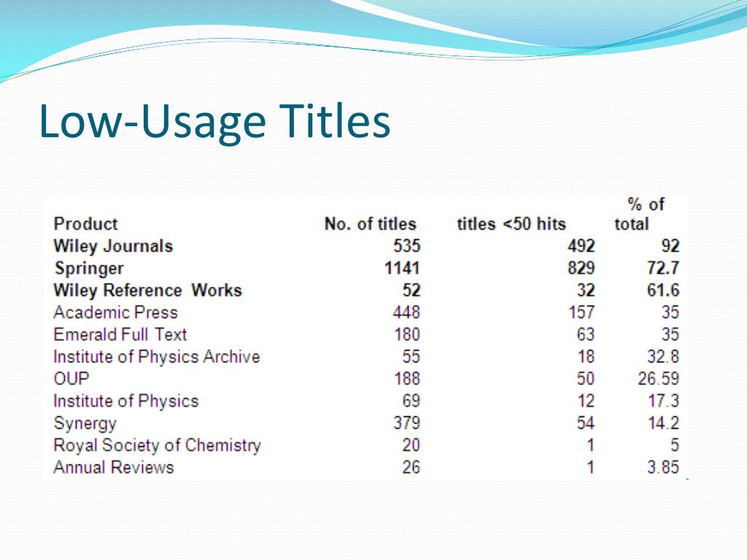Image resolution: width=747 pixels, height=560 pixels.
Task: Click the 61.6 percent value
Action: click(x=663, y=290)
